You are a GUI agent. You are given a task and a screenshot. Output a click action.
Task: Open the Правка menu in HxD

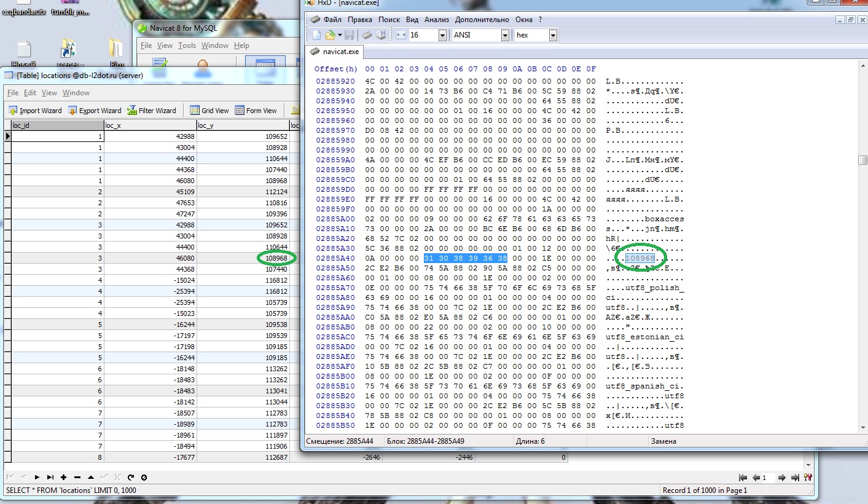360,20
